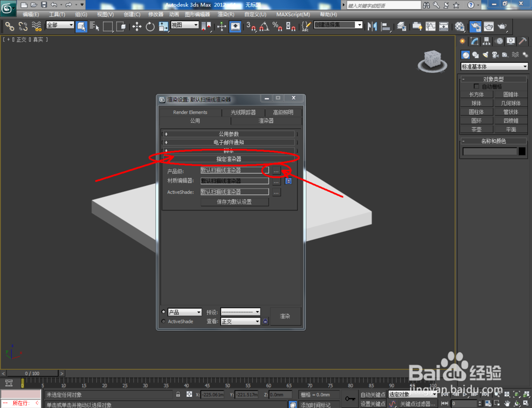Create a 茶壶 teapot primitive
The image size is (532, 408).
[x=476, y=129]
